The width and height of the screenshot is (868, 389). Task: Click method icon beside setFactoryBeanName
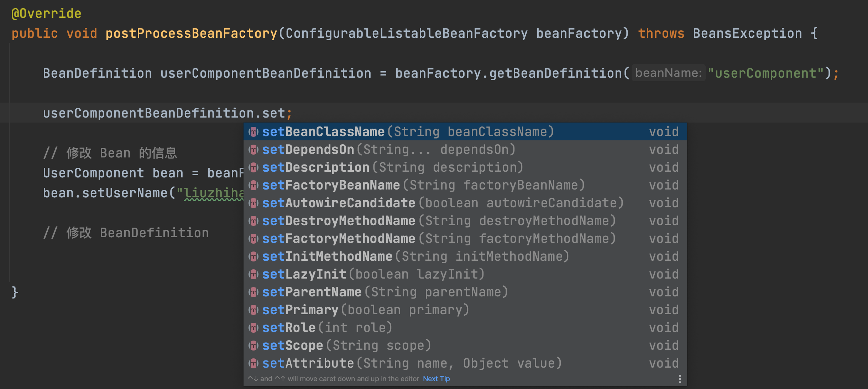click(253, 185)
